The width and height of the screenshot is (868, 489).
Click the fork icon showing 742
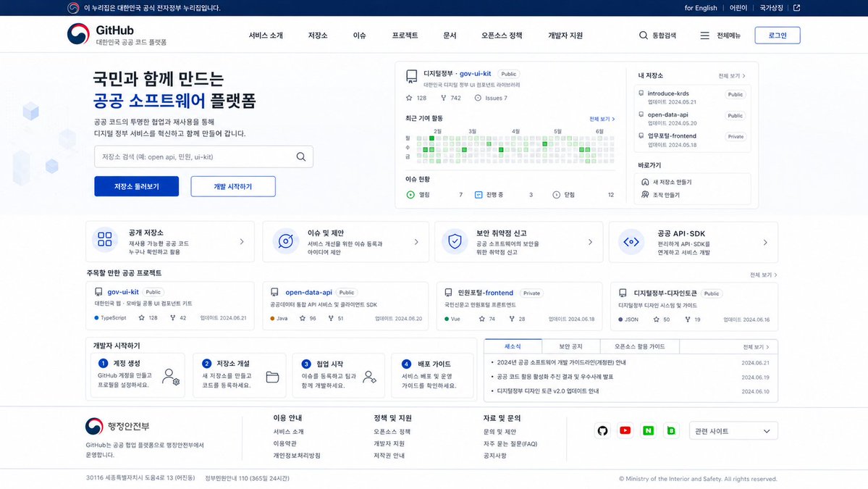443,98
